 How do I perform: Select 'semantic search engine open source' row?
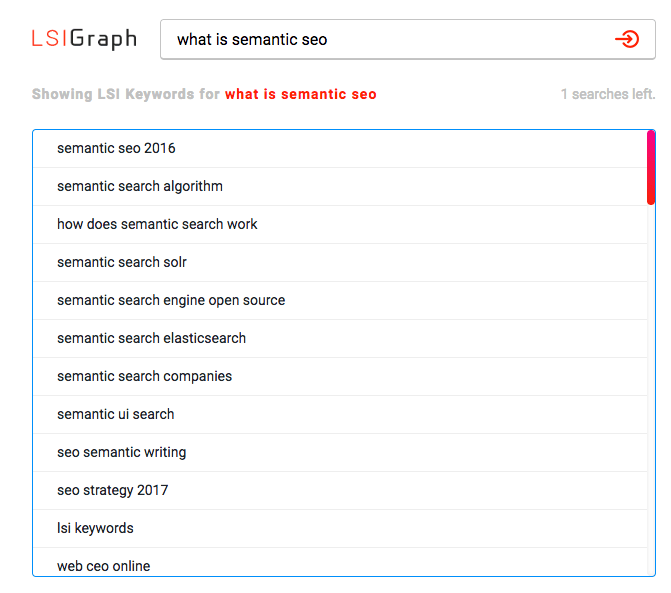click(x=171, y=300)
